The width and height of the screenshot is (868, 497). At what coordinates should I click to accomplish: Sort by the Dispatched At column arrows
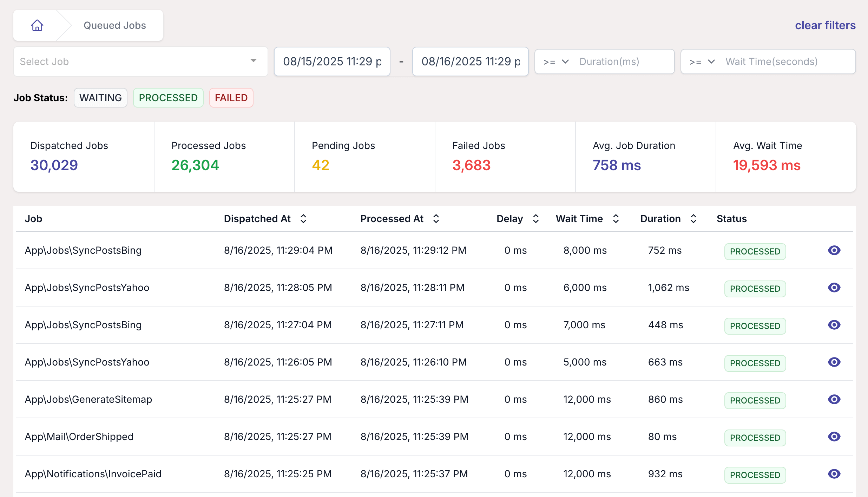[x=303, y=219]
